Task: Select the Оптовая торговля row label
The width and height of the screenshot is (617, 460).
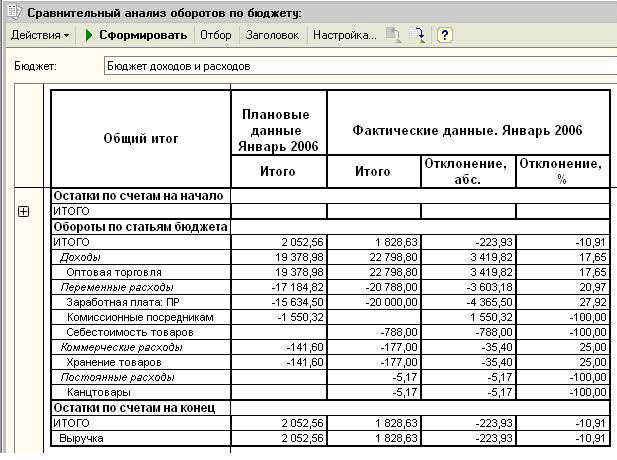Action: coord(114,272)
